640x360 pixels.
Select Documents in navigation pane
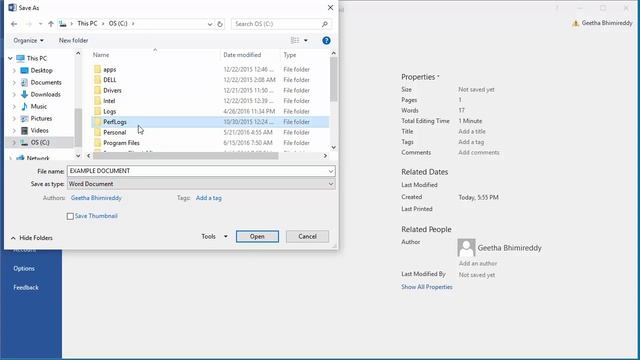[x=46, y=82]
